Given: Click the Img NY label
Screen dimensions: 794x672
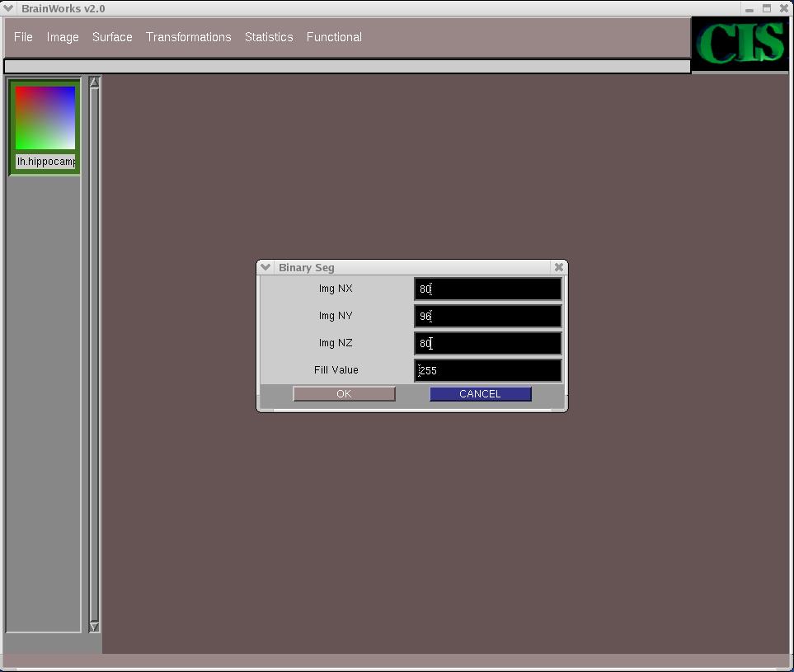Looking at the screenshot, I should pyautogui.click(x=336, y=316).
